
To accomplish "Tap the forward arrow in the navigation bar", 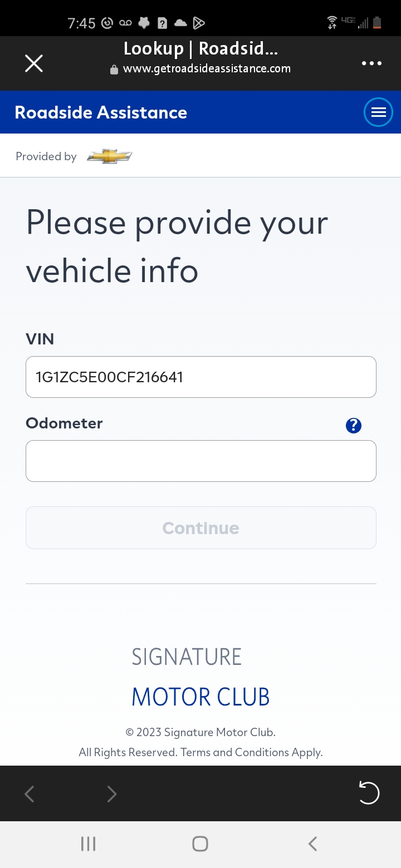I will coord(111,793).
